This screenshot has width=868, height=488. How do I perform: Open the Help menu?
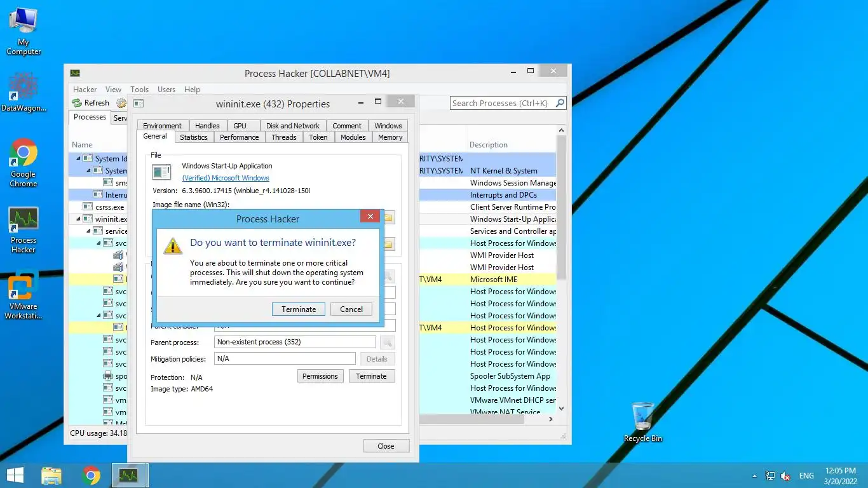pyautogui.click(x=192, y=90)
